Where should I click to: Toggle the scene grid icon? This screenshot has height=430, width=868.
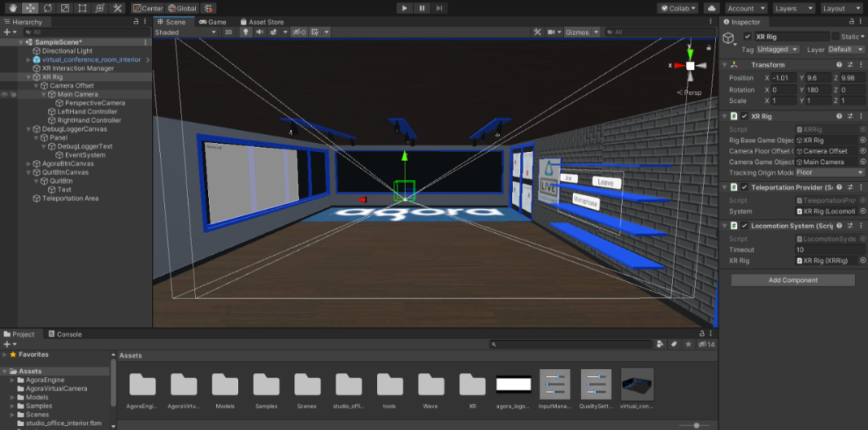(x=313, y=32)
